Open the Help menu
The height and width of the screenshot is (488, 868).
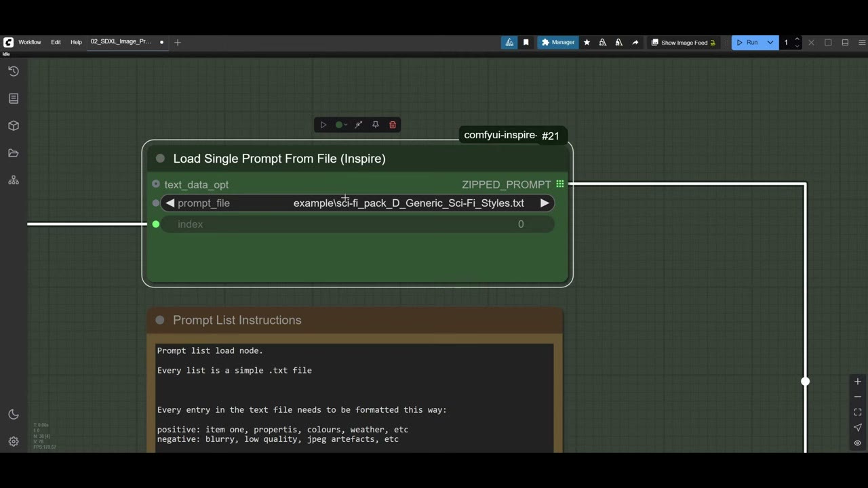coord(76,42)
